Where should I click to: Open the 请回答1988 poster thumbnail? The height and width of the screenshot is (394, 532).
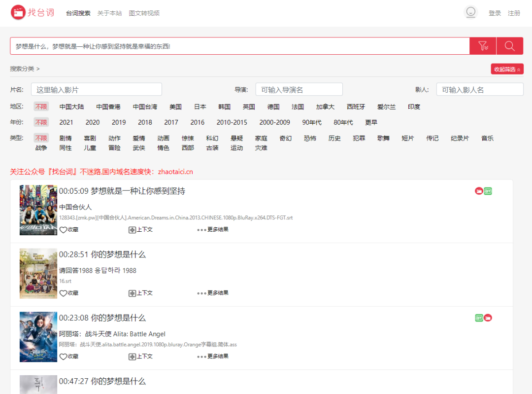38,273
